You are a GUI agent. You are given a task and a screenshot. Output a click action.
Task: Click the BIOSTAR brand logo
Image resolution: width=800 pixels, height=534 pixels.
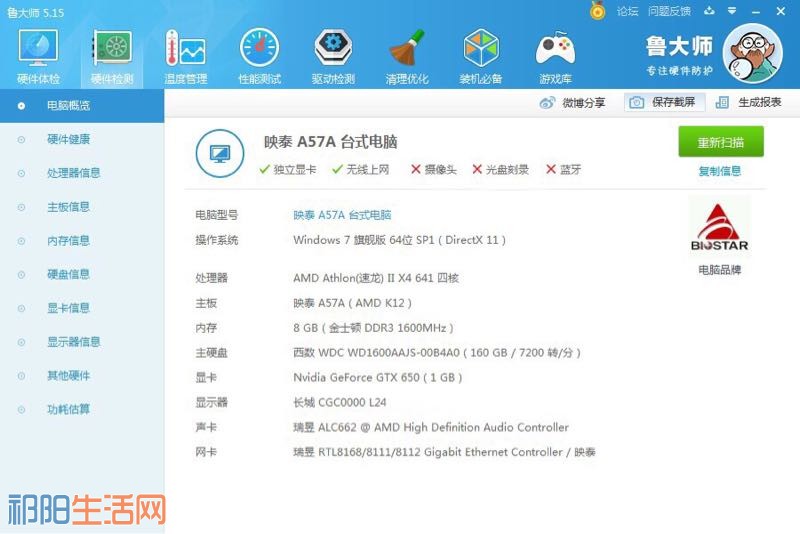point(719,227)
